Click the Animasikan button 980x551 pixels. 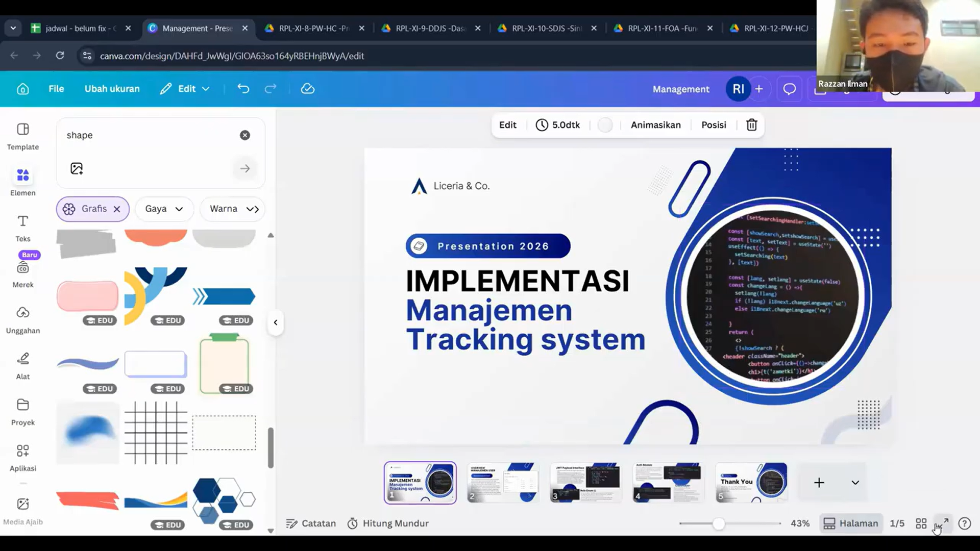click(x=655, y=125)
